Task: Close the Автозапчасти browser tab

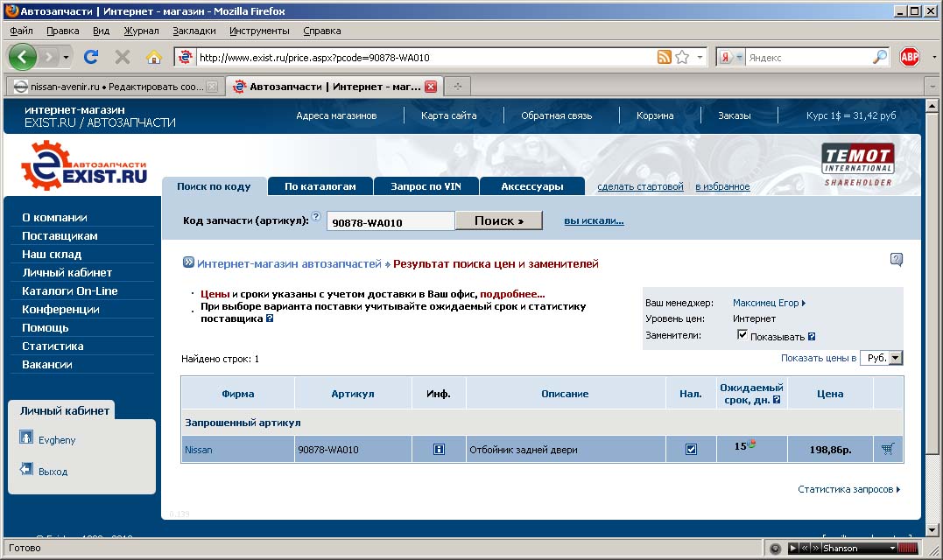Action: pos(431,87)
